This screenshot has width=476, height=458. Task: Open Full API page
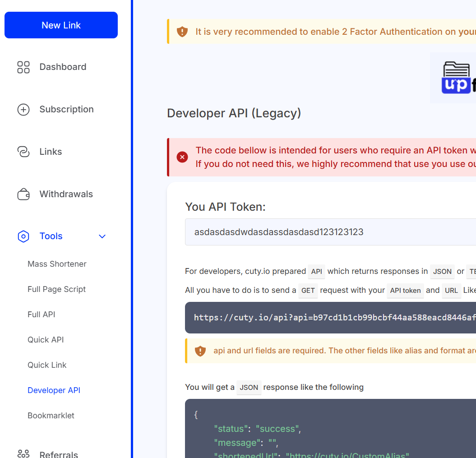pos(42,315)
